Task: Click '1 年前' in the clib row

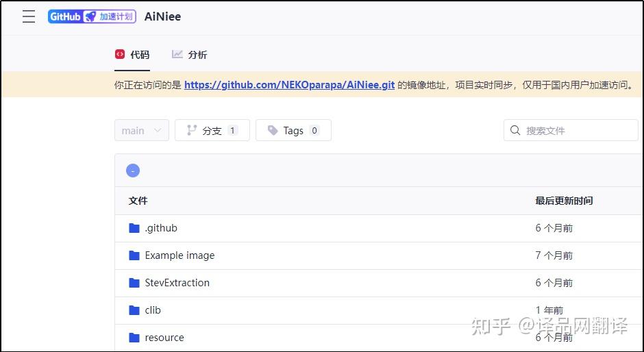Action: point(549,310)
